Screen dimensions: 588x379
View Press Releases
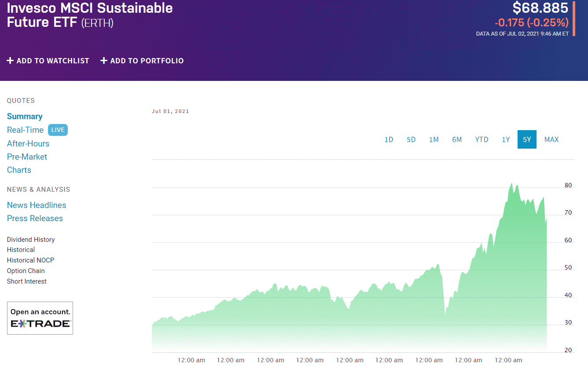[x=35, y=219]
